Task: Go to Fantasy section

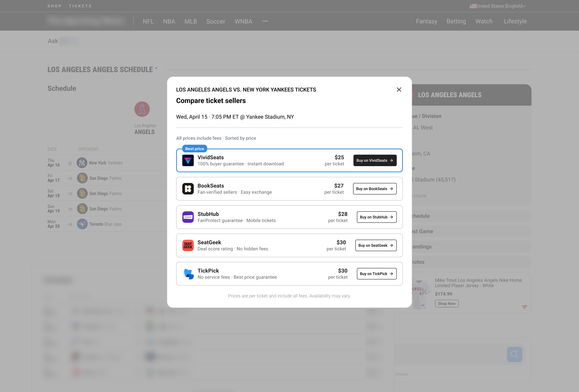Action: point(427,21)
